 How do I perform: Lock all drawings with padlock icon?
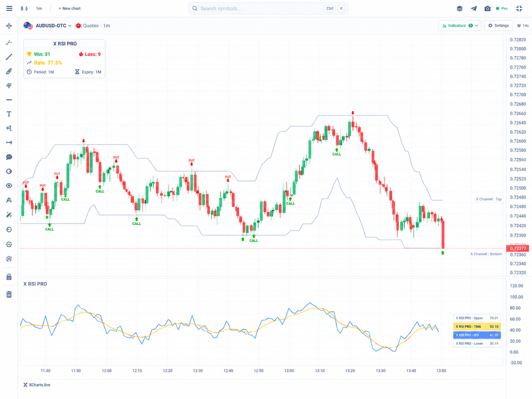coord(9,277)
